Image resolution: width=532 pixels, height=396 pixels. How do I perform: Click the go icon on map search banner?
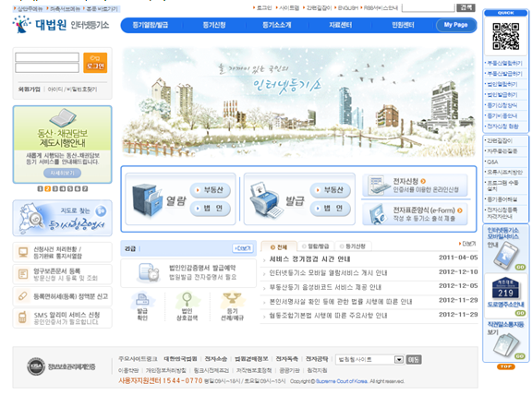[x=101, y=210]
